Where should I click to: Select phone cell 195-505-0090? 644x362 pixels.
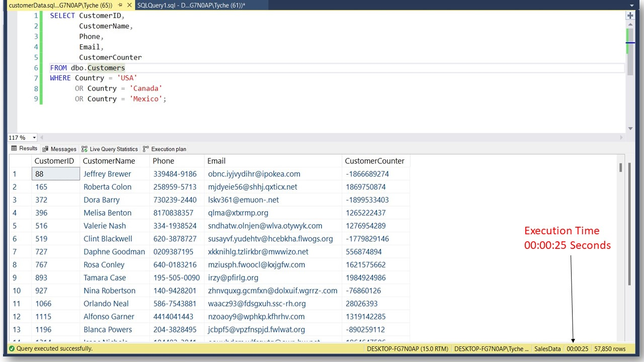point(177,278)
